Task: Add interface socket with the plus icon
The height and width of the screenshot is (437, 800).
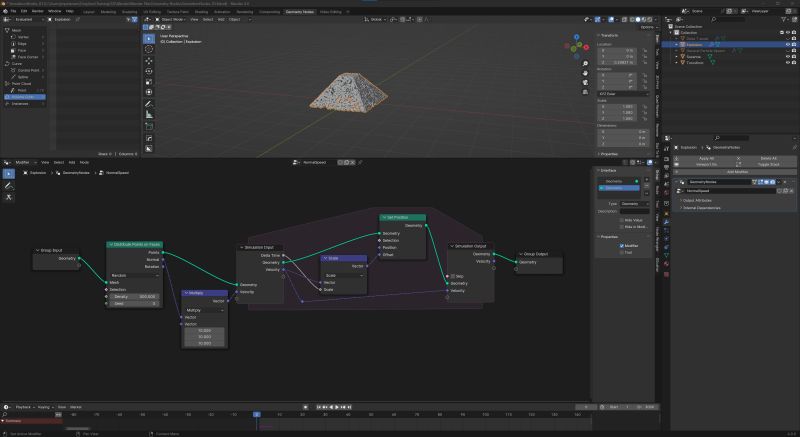Action: coord(646,180)
